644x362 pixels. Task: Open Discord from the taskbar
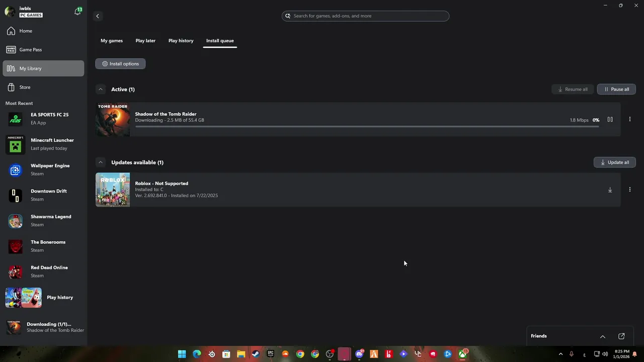click(x=359, y=354)
